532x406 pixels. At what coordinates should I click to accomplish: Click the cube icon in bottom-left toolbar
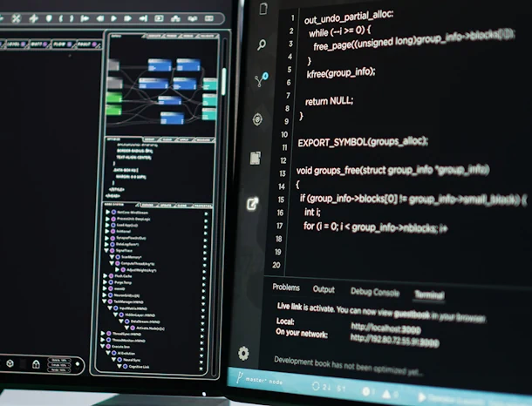click(10, 363)
